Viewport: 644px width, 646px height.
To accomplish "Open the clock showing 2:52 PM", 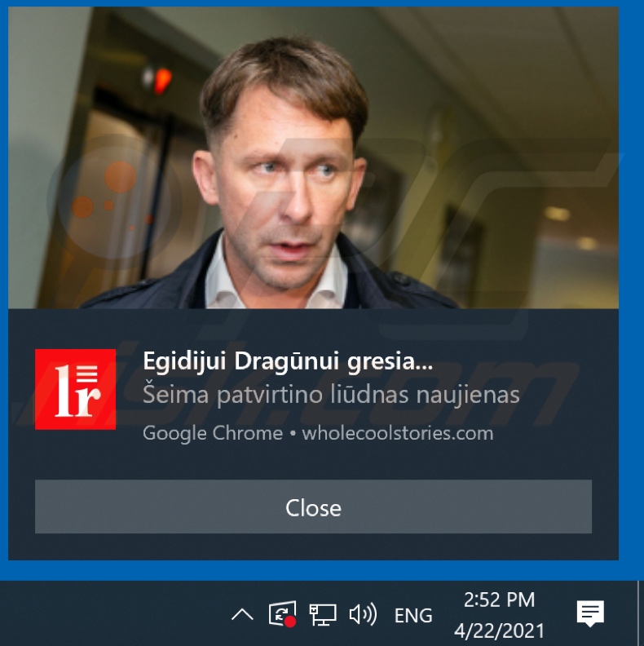I will click(499, 600).
